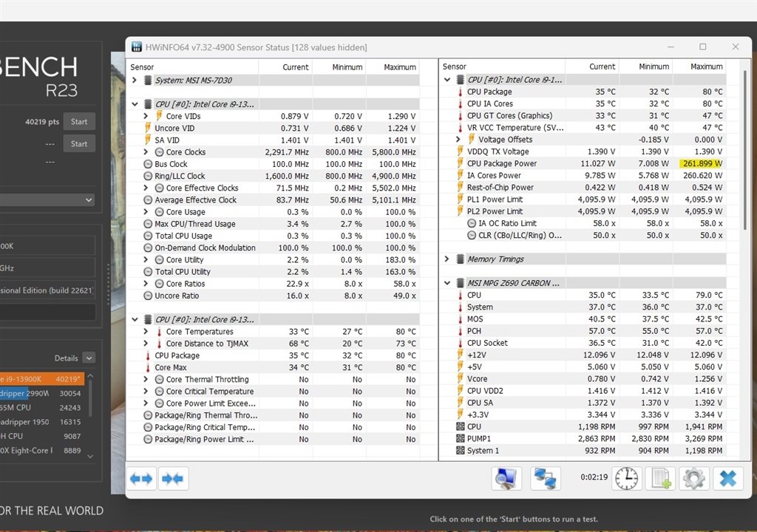
Task: Click the HWiNFO64 title bar app icon
Action: click(x=137, y=47)
